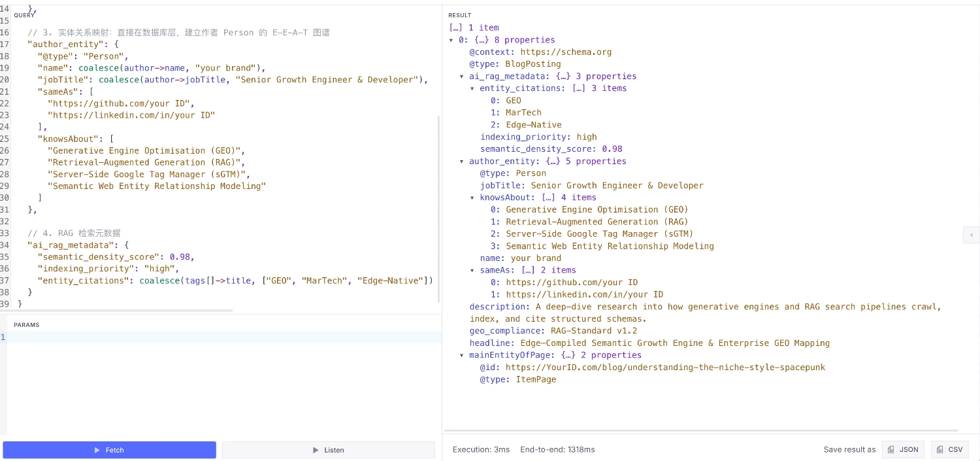Open the collapsed side panel arrow

(972, 235)
